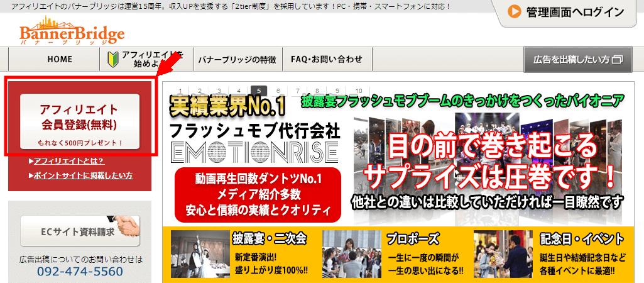Select banner slide 2

(x=200, y=91)
